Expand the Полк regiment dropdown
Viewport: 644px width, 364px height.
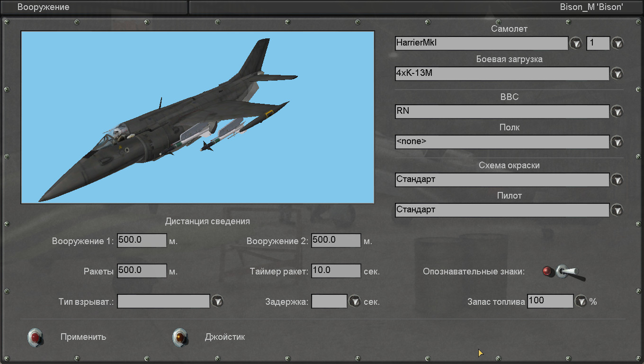pyautogui.click(x=617, y=142)
